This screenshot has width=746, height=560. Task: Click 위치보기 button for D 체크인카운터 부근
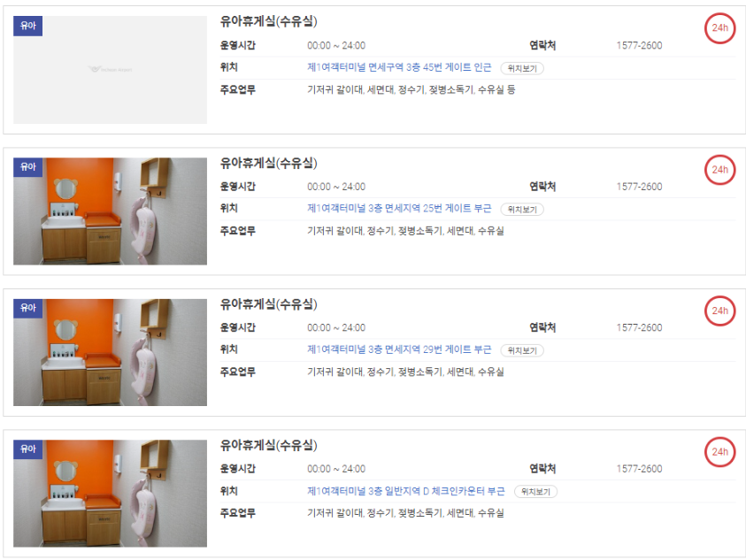535,492
